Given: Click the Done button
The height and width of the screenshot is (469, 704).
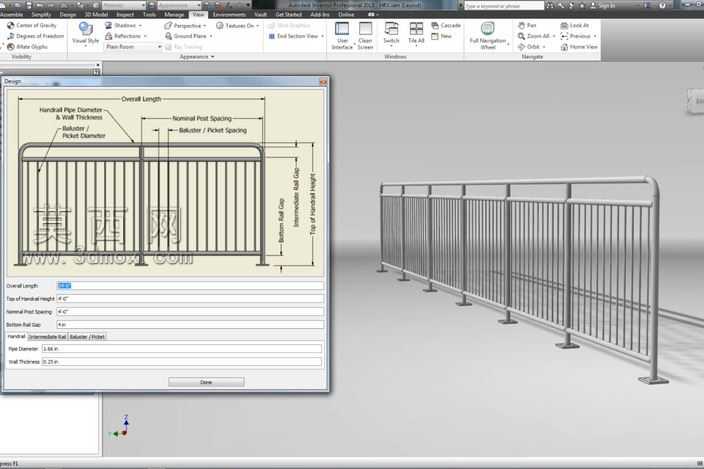Looking at the screenshot, I should coord(206,382).
